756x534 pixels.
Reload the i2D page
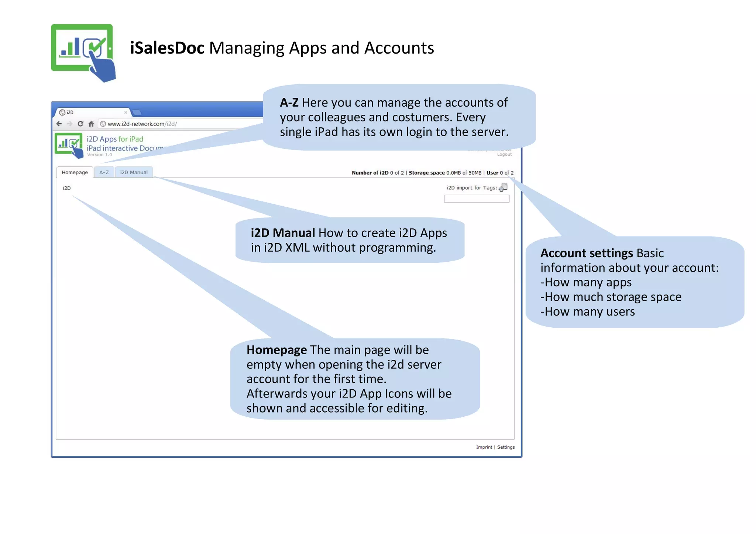[80, 124]
